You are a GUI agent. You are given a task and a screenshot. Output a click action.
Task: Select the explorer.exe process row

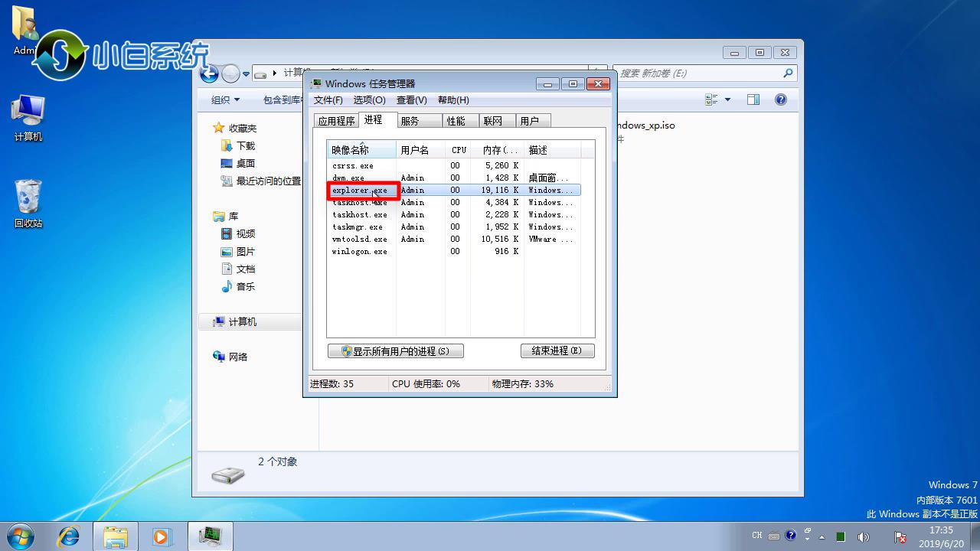tap(454, 190)
